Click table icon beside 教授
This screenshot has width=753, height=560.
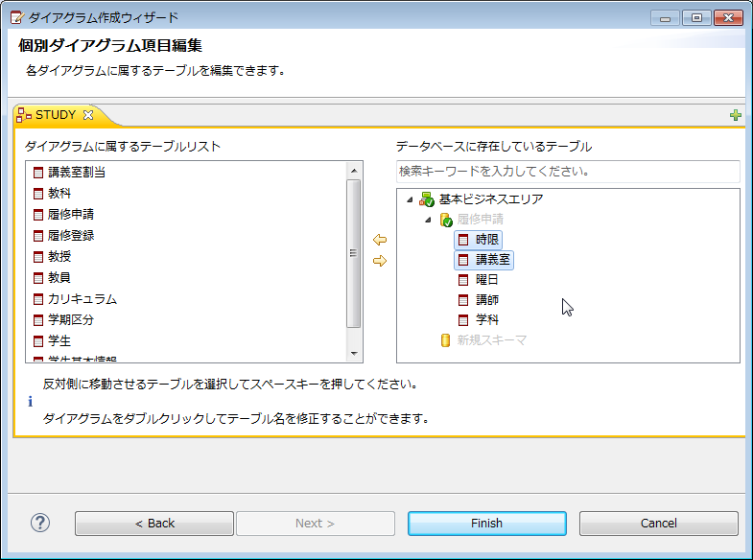pyautogui.click(x=38, y=257)
